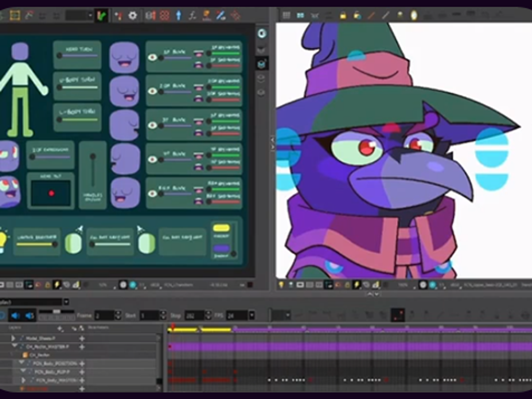This screenshot has width=532, height=399.
Task: Click the plus icon on Model_Sheets layer row
Action: [x=82, y=338]
